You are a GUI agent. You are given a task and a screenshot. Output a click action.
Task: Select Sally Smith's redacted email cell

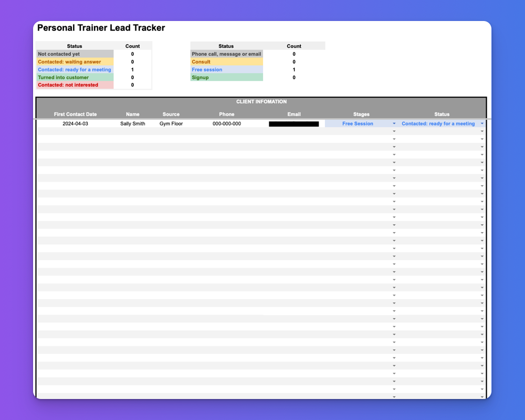pos(294,123)
